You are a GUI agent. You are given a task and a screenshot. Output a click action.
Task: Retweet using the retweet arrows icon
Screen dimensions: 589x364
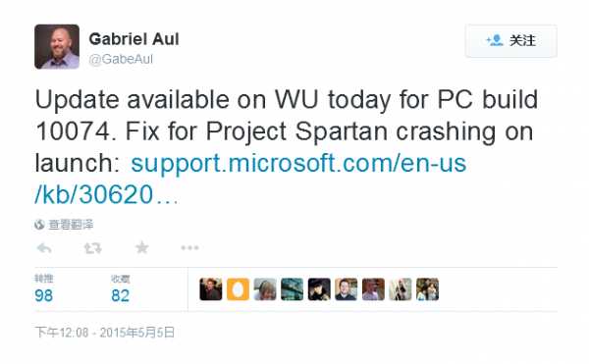pos(93,248)
